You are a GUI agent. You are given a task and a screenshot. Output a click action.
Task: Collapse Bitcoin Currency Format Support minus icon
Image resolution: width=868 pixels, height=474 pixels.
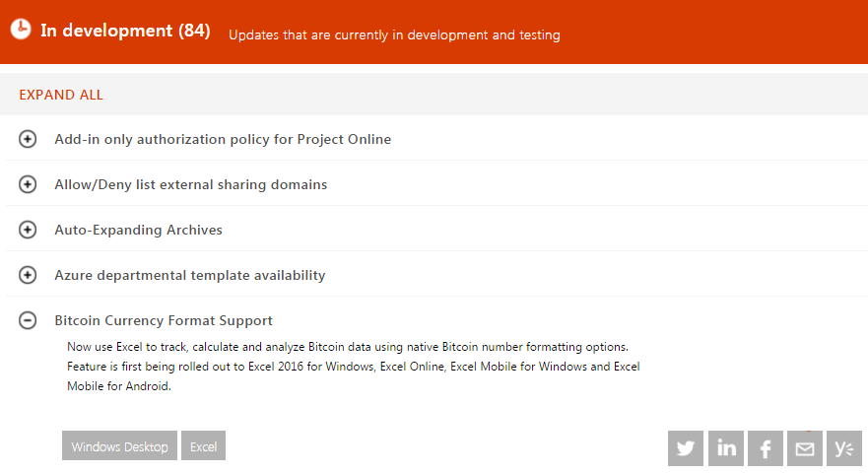(28, 320)
